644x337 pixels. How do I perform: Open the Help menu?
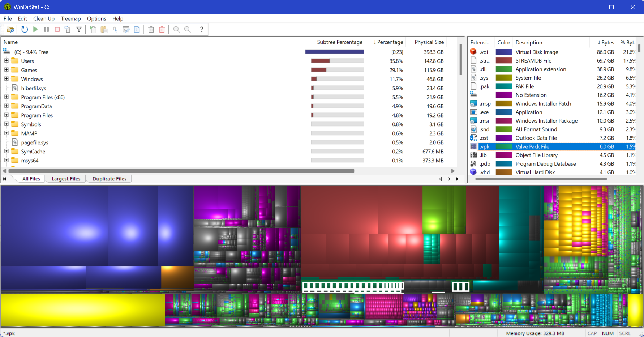click(118, 18)
